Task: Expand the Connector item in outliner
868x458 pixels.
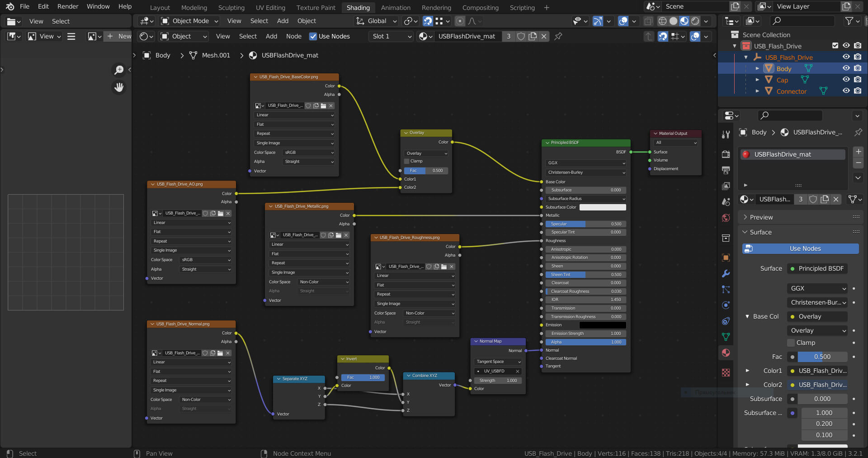Action: pyautogui.click(x=757, y=91)
